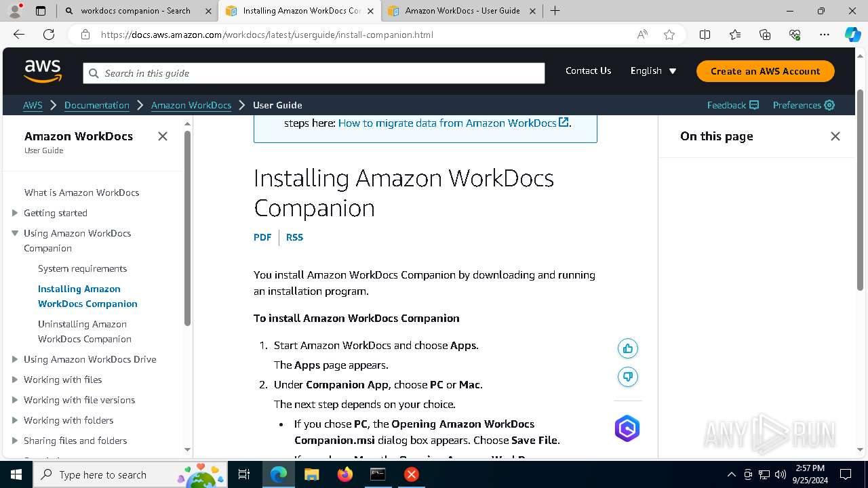
Task: Expand Working with file versions section
Action: 15,400
